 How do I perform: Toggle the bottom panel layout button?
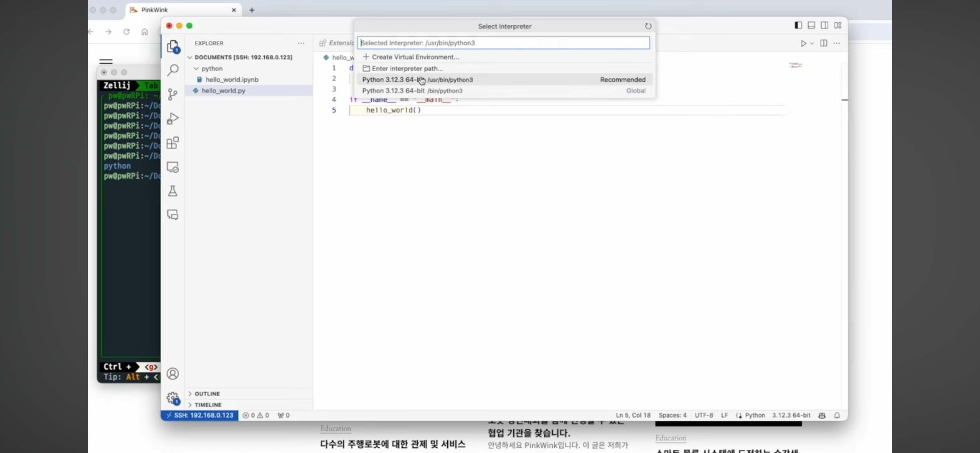[x=811, y=25]
